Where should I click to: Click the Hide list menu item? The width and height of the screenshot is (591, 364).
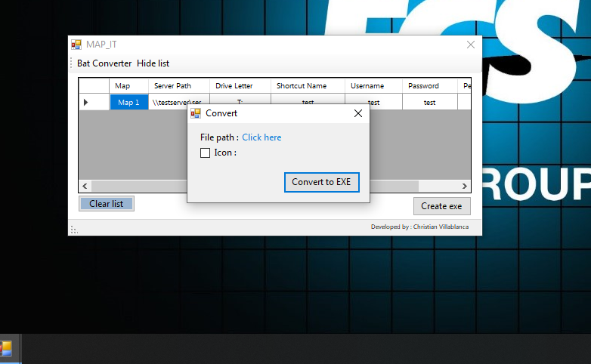click(x=153, y=63)
